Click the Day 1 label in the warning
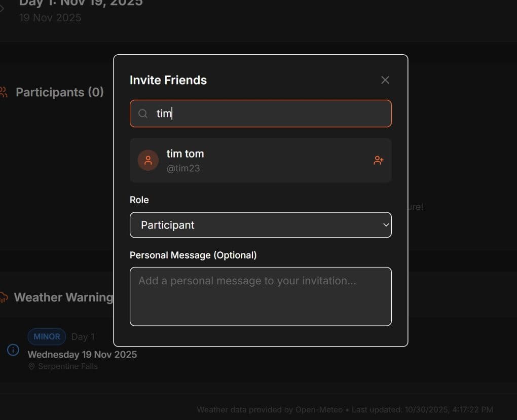 tap(83, 336)
